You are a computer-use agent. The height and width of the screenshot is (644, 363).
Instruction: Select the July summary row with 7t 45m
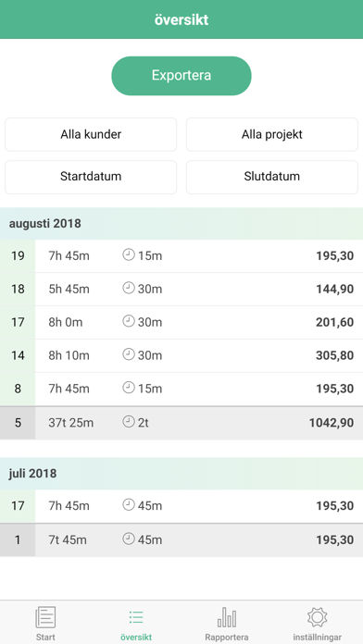point(181,540)
